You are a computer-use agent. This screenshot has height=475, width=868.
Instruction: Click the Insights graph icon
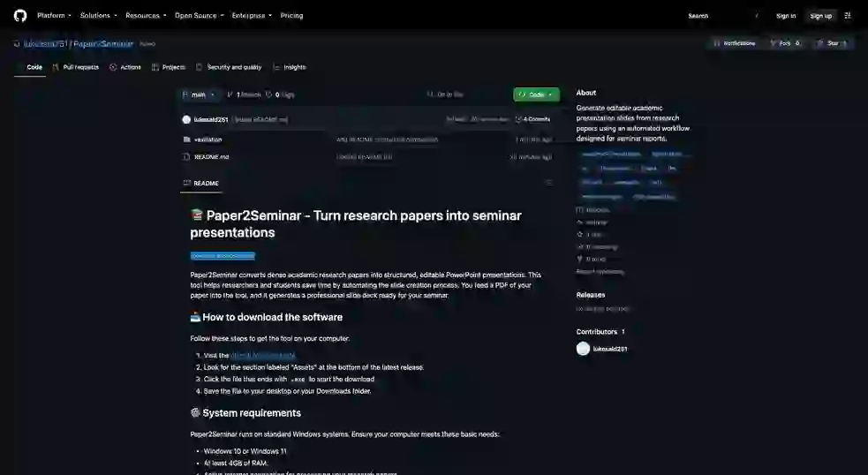coord(276,67)
